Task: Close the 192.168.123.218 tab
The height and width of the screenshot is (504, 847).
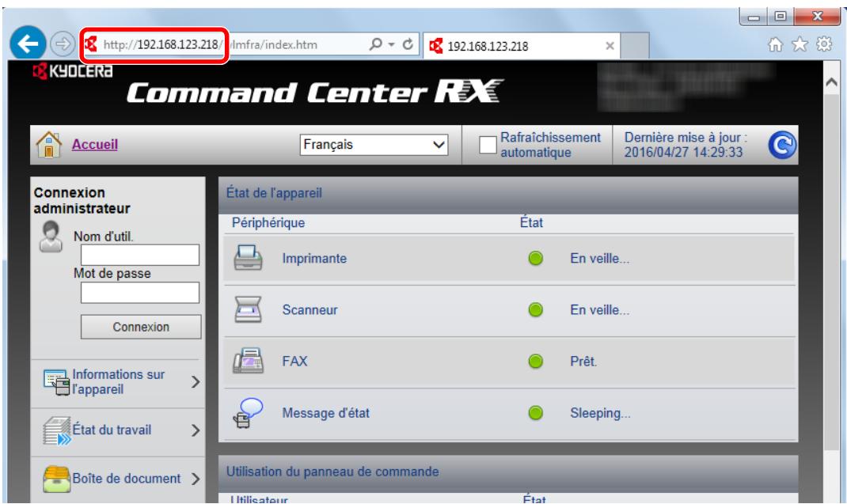Action: click(x=610, y=46)
